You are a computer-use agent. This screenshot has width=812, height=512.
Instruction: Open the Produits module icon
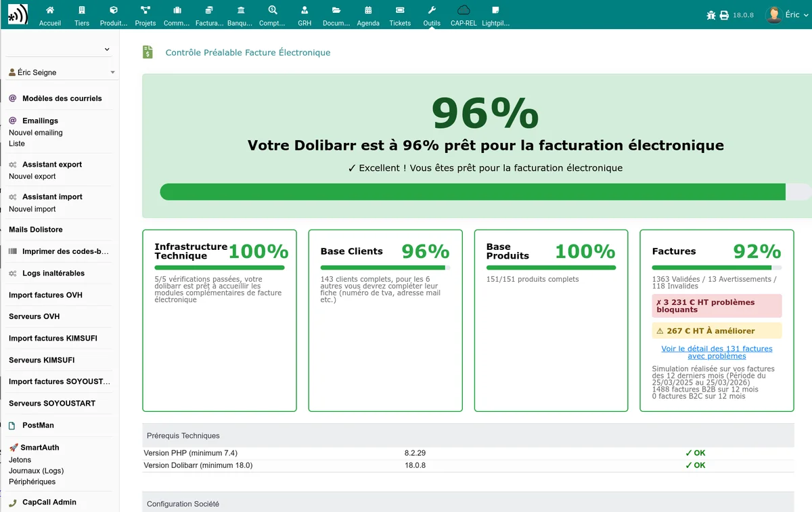click(x=114, y=10)
